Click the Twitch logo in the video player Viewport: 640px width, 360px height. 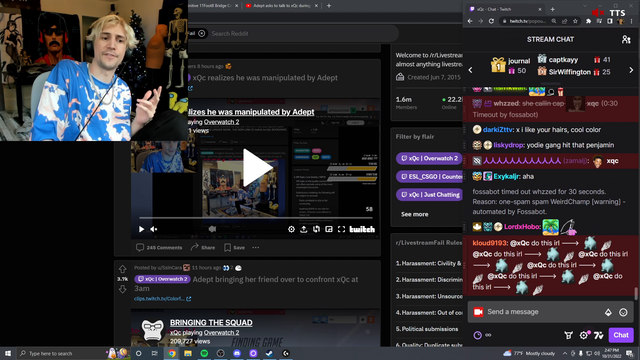[x=362, y=229]
